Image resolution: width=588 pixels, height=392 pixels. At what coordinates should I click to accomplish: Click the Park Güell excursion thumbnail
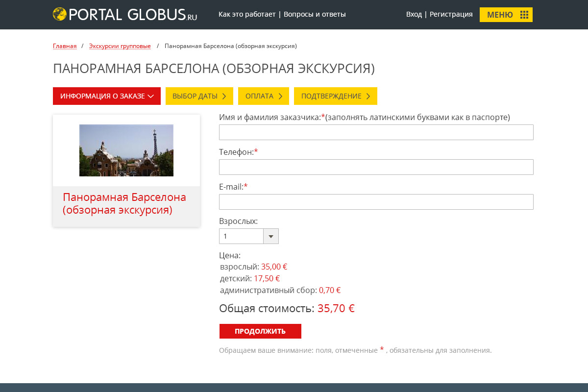126,150
